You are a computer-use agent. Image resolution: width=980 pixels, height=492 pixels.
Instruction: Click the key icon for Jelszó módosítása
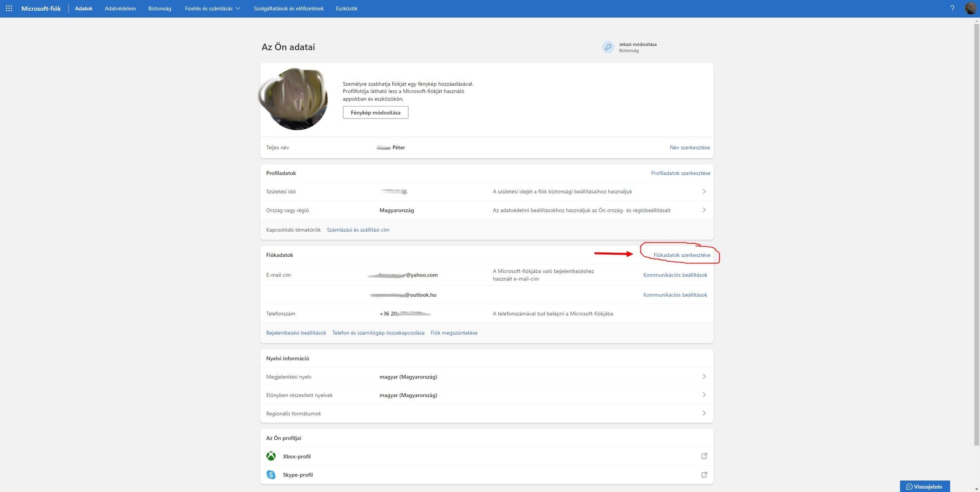pos(608,47)
